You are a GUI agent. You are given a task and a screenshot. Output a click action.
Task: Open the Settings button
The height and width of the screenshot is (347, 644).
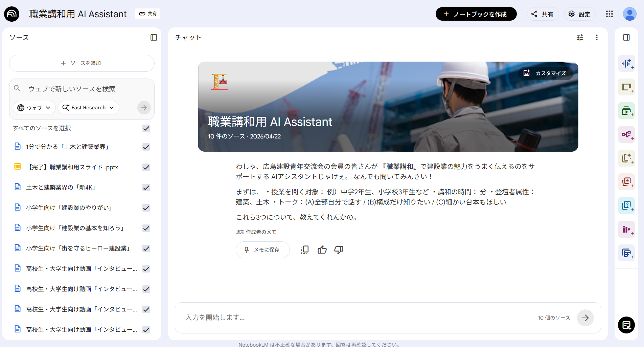pos(579,14)
